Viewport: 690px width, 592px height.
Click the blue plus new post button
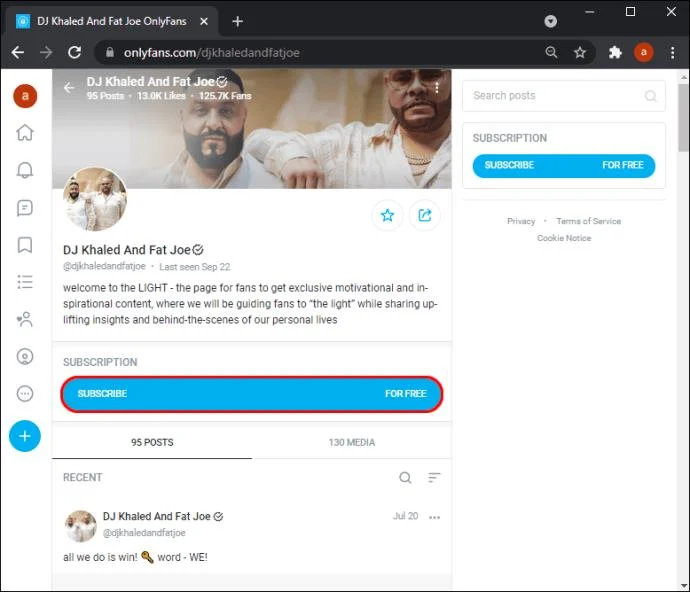(x=25, y=436)
